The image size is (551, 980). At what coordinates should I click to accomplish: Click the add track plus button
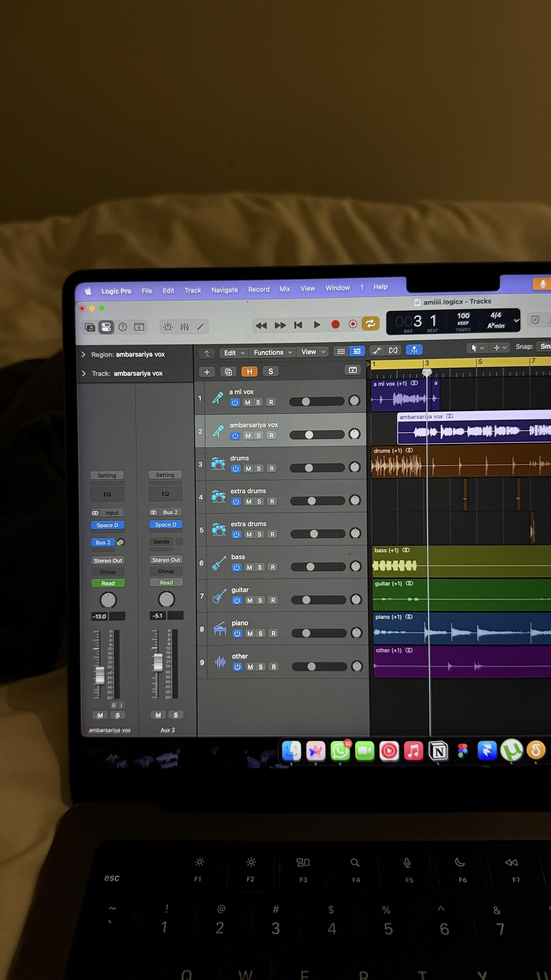pos(207,372)
